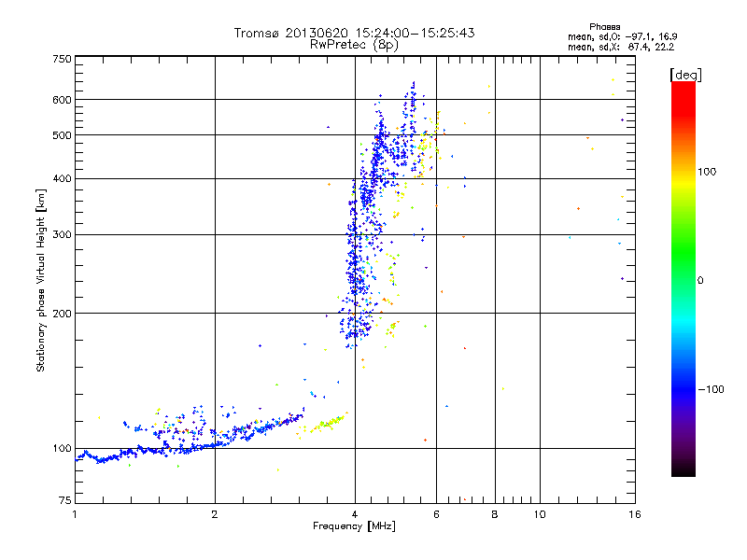747x560 pixels.
Task: Click the x-axis tick label '16'
Action: pyautogui.click(x=635, y=514)
